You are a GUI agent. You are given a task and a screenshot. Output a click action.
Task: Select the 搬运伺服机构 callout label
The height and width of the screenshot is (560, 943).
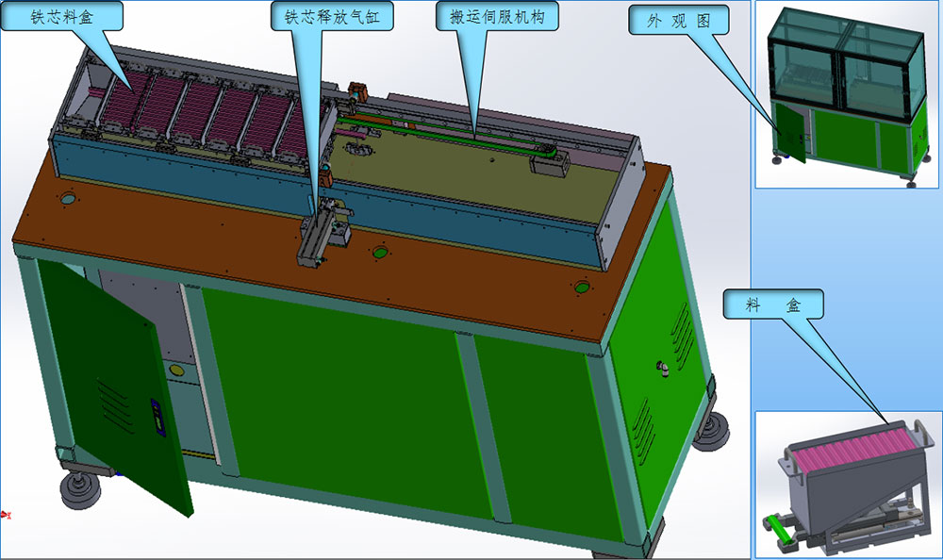tap(499, 17)
